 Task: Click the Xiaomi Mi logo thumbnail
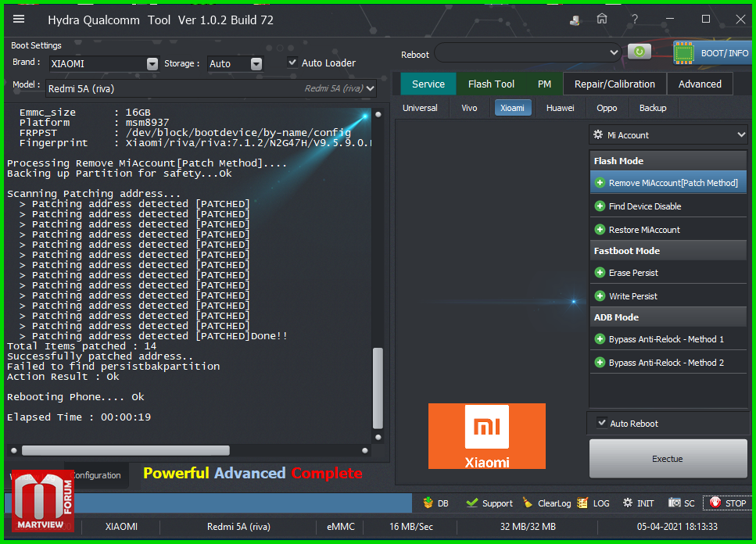pyautogui.click(x=487, y=436)
